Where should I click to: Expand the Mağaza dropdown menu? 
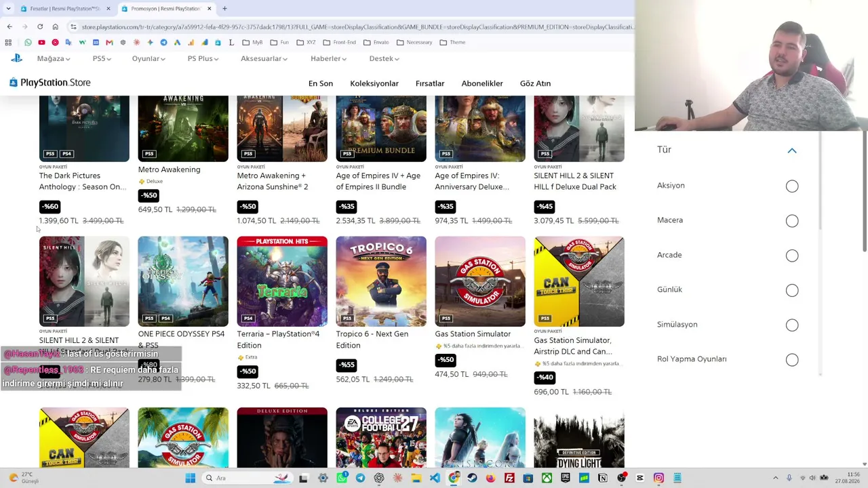[54, 58]
